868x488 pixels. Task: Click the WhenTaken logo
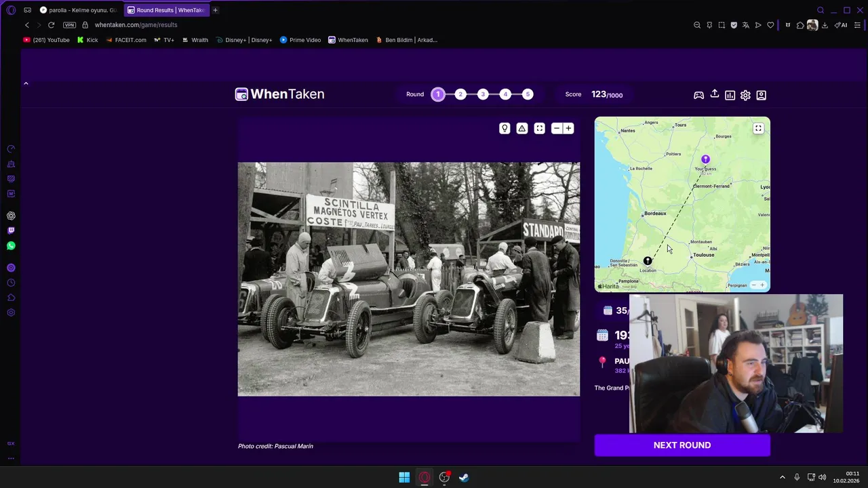[279, 94]
